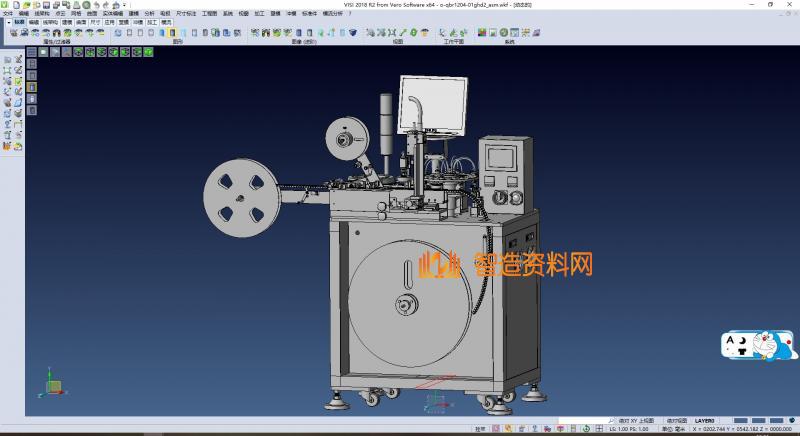Screen dimensions: 800x436
Task: Click the first round blue icon in the 图形 group
Action: click(x=118, y=33)
